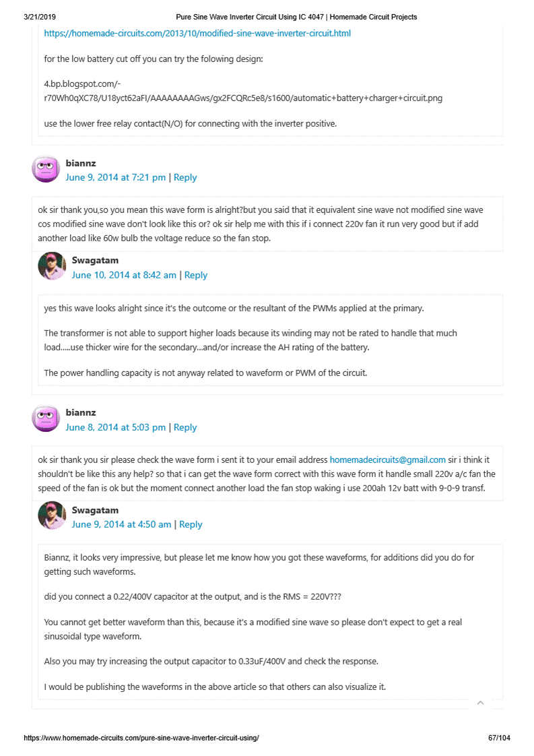The image size is (534, 756).
Task: Click the homemadecircuits@gmail.com email link
Action: point(387,460)
